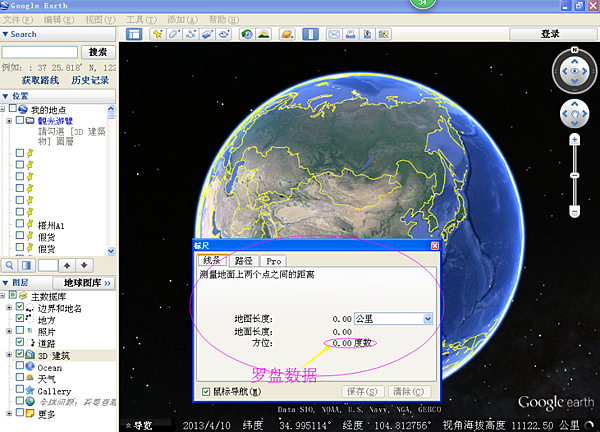Click the 地球图库 button
The image size is (600, 432).
[84, 283]
